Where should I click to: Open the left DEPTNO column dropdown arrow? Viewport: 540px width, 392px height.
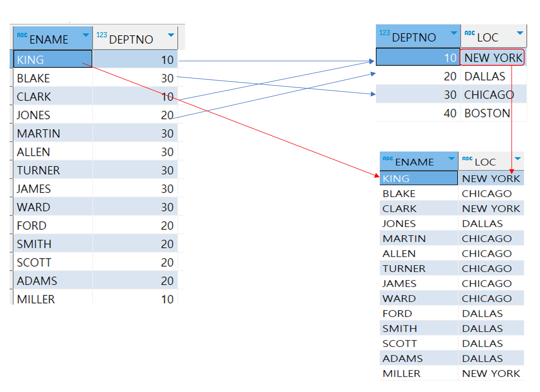click(171, 35)
